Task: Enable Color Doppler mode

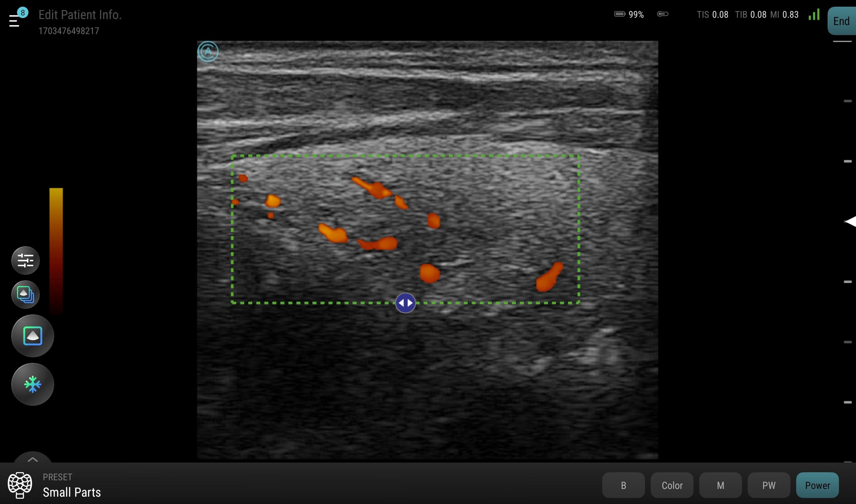Action: click(x=672, y=485)
